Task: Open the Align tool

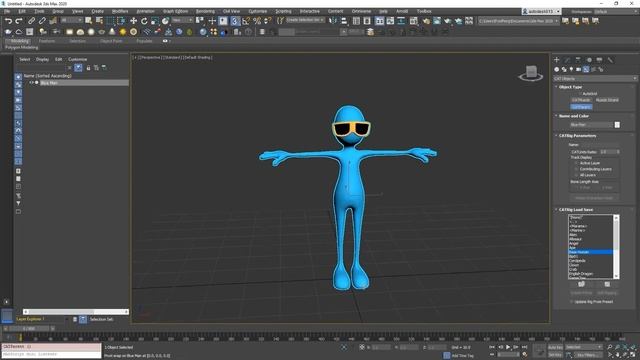Action: 344,21
